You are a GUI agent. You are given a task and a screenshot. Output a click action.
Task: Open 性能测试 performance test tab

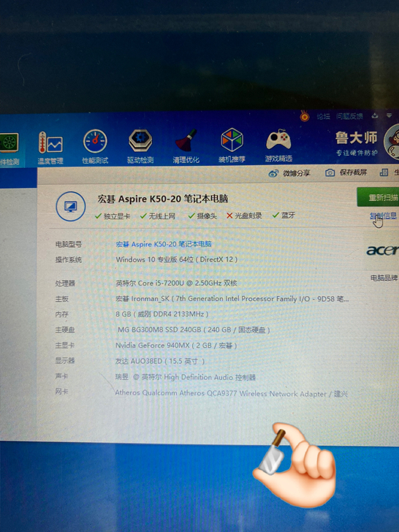(x=95, y=147)
